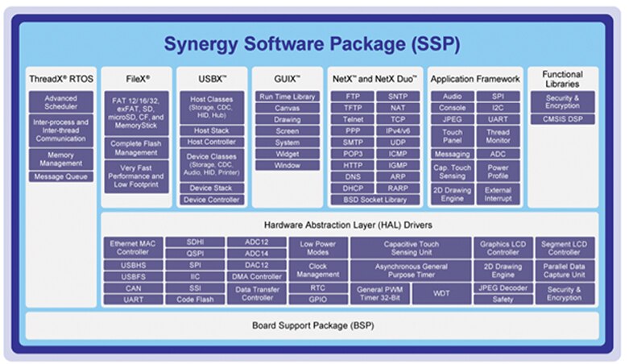Select the TFTP block
Viewport: 629px width, 364px height.
[353, 108]
